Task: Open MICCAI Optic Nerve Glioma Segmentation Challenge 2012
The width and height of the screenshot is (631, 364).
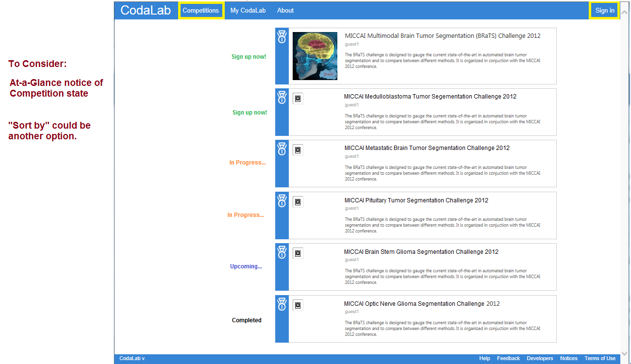Action: point(422,304)
